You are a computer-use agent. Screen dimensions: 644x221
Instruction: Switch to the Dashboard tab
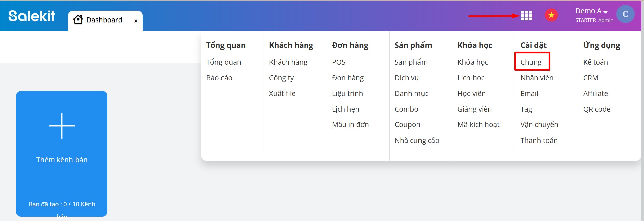[x=104, y=20]
